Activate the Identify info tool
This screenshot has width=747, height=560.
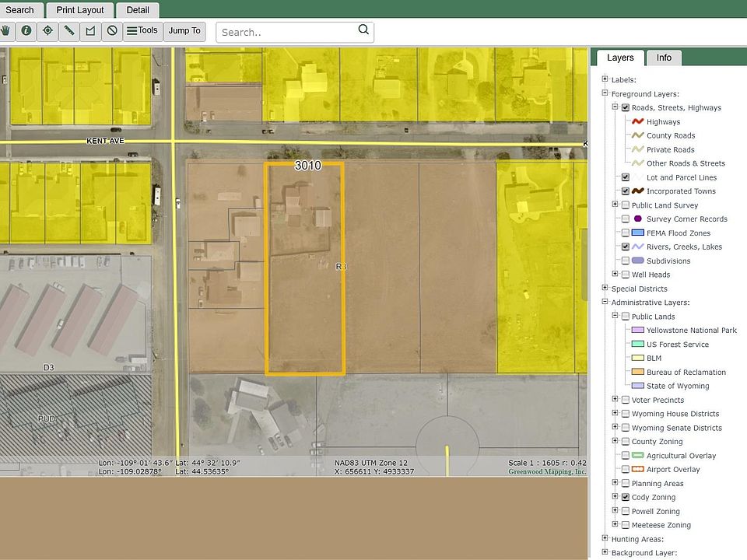tap(26, 31)
